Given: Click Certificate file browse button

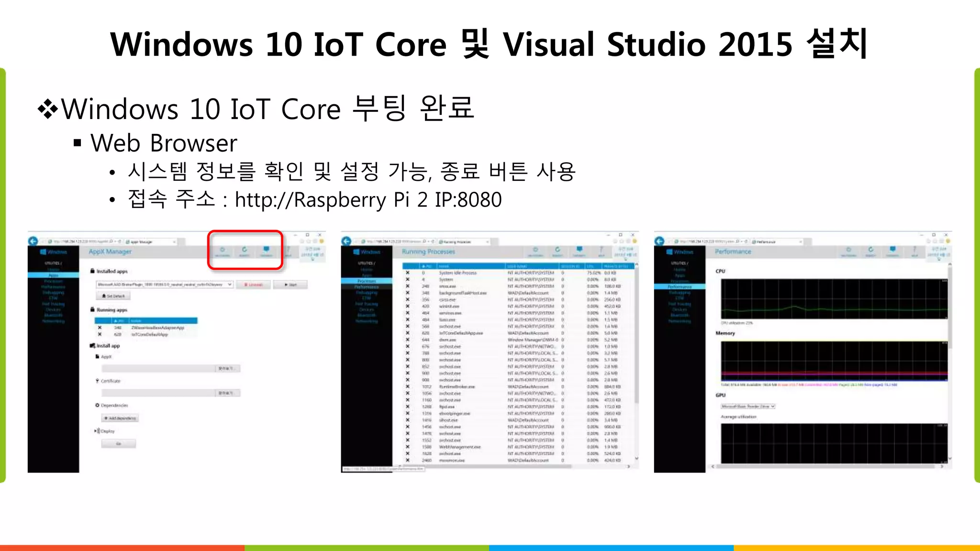Looking at the screenshot, I should [227, 393].
